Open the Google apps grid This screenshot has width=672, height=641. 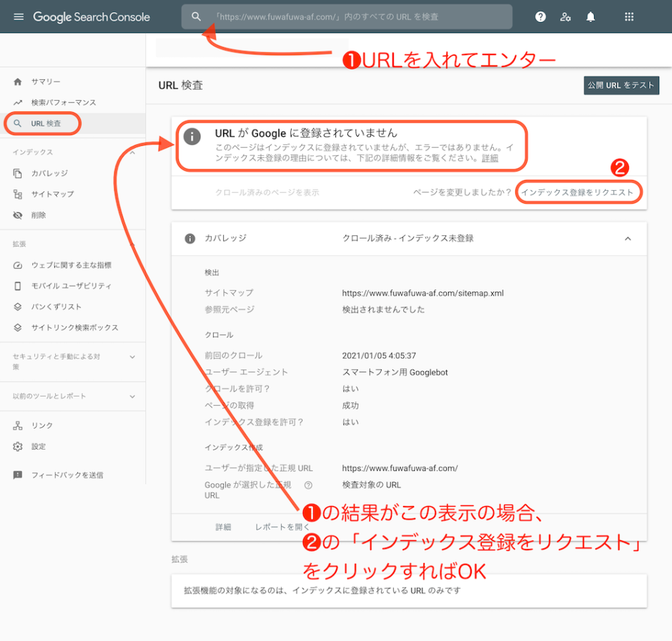click(629, 16)
